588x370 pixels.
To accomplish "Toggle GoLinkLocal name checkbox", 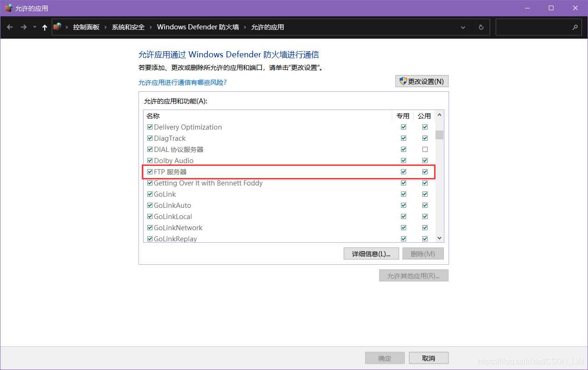I will [150, 216].
